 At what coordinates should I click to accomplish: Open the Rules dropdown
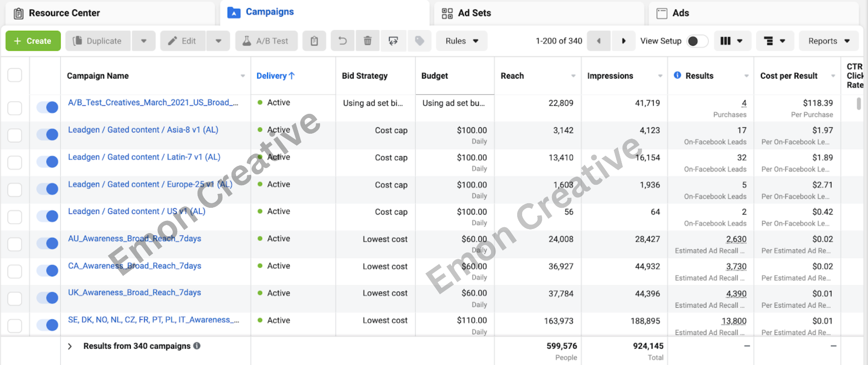tap(462, 41)
